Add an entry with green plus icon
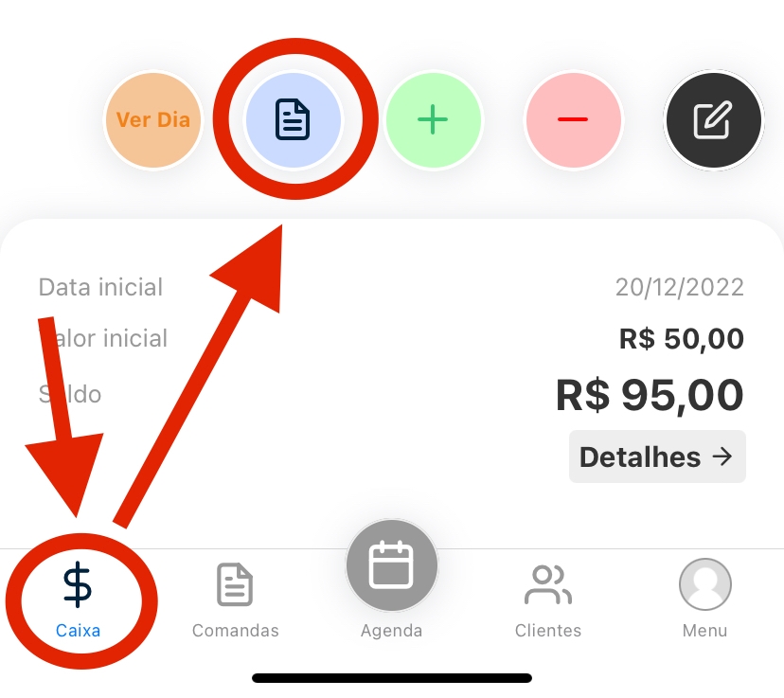Viewport: 784px width, 698px height. pyautogui.click(x=433, y=120)
